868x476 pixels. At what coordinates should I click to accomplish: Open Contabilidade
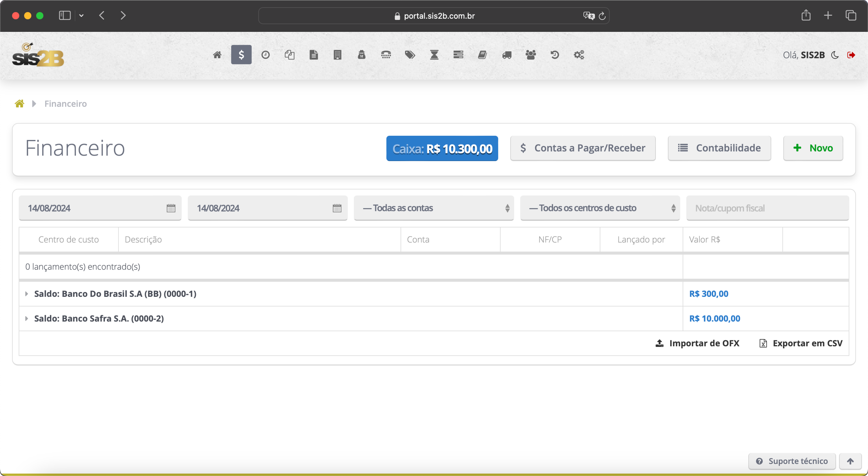pyautogui.click(x=719, y=148)
